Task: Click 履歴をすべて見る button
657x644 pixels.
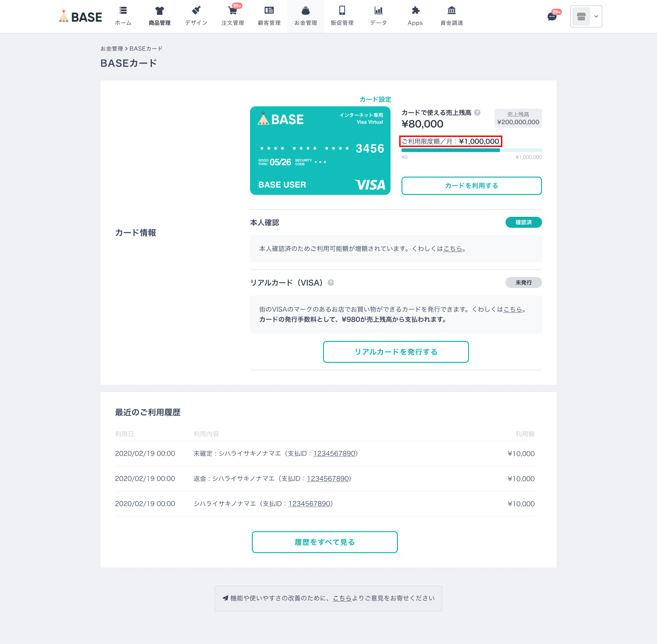Action: point(325,542)
